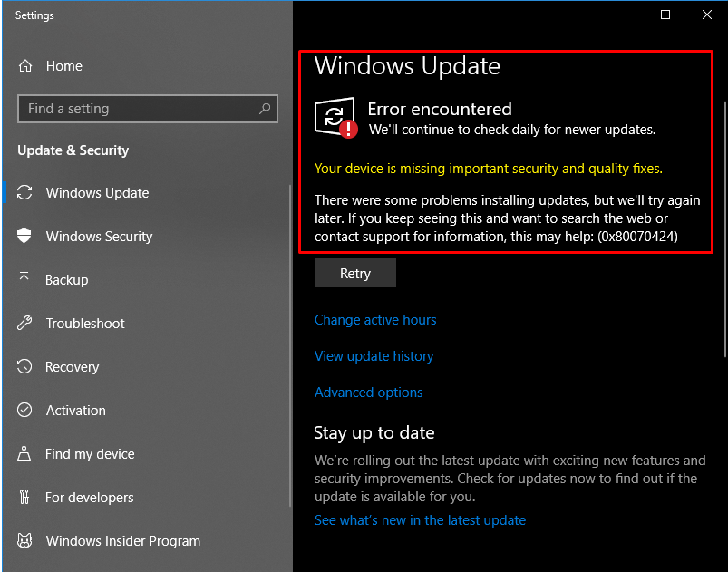
Task: Select Activation in the sidebar
Action: pos(75,411)
